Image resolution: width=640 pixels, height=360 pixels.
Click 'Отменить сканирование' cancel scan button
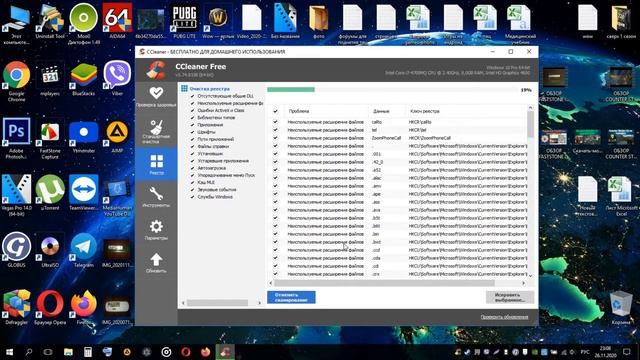tap(291, 297)
